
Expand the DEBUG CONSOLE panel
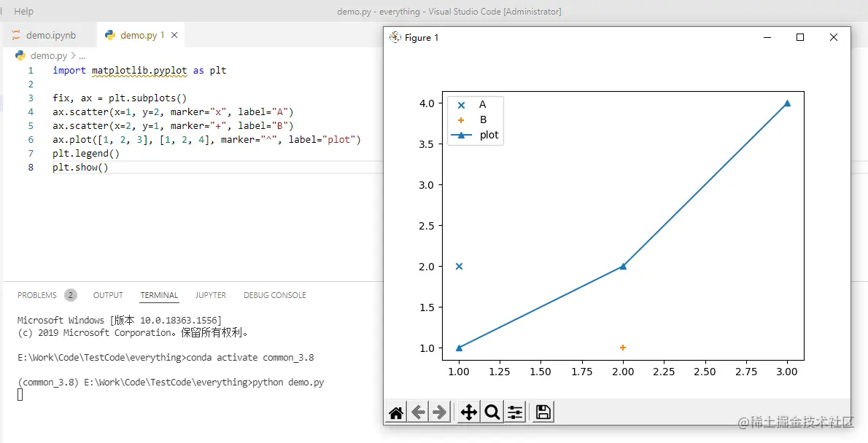tap(274, 295)
